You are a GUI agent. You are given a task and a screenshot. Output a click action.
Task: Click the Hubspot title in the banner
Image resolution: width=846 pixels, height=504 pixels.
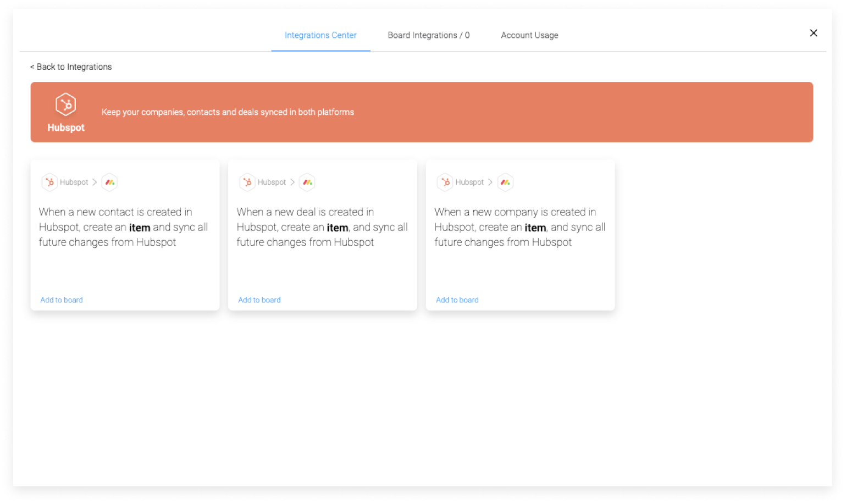(66, 128)
